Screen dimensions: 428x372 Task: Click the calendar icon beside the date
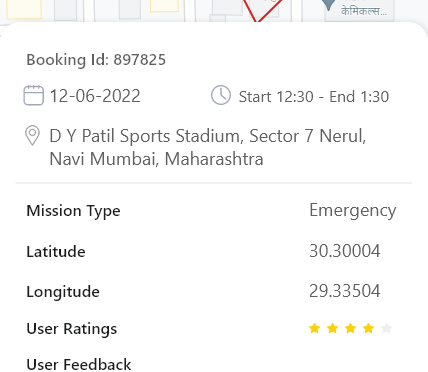pos(33,95)
